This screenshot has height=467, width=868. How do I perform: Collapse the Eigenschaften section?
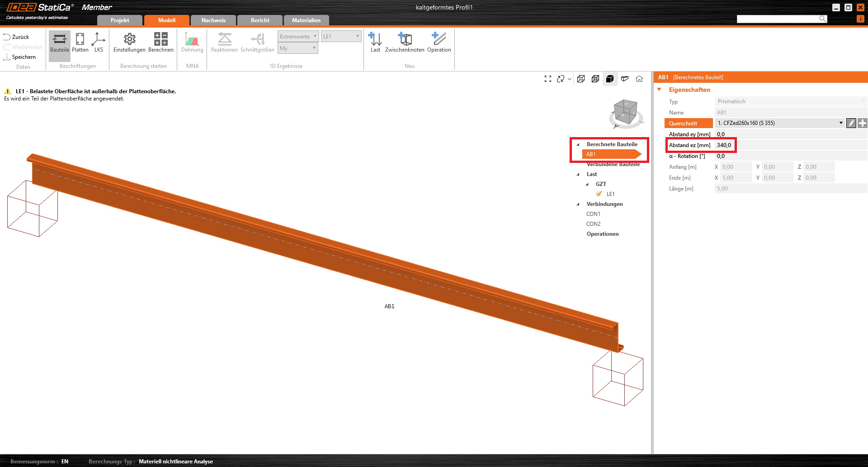(660, 90)
